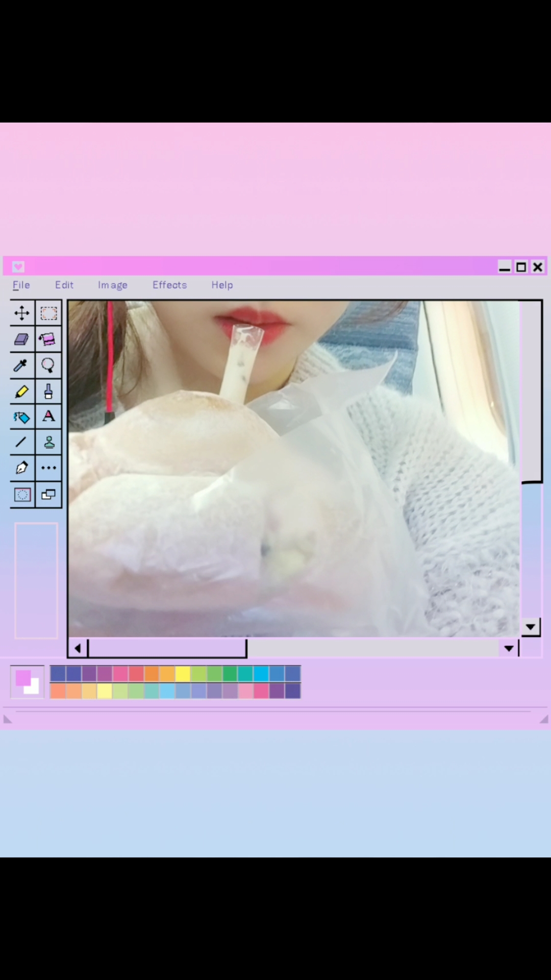Select the yellow Pencil tool
Image resolution: width=551 pixels, height=980 pixels.
[x=22, y=391]
